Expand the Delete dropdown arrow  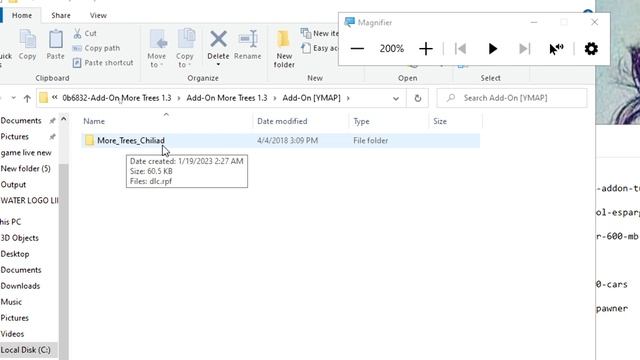pos(218,64)
